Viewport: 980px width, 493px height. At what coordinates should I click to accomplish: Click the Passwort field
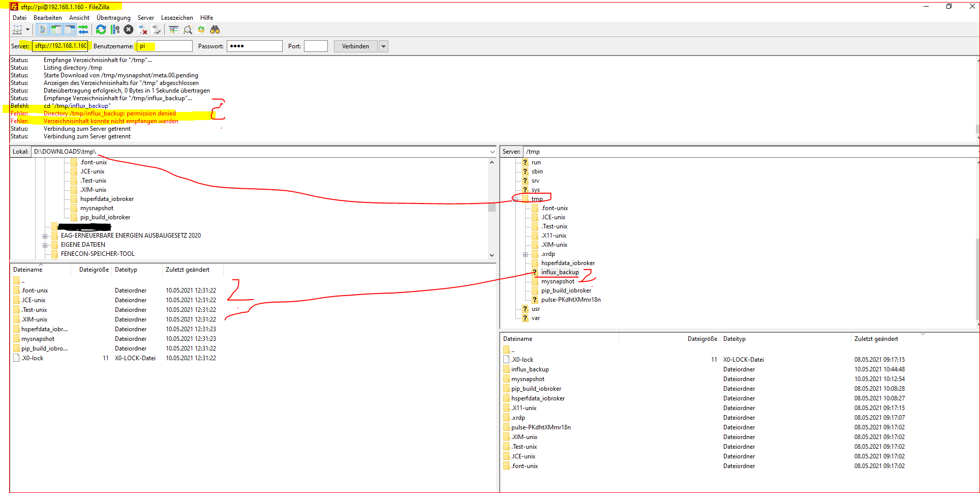(254, 46)
